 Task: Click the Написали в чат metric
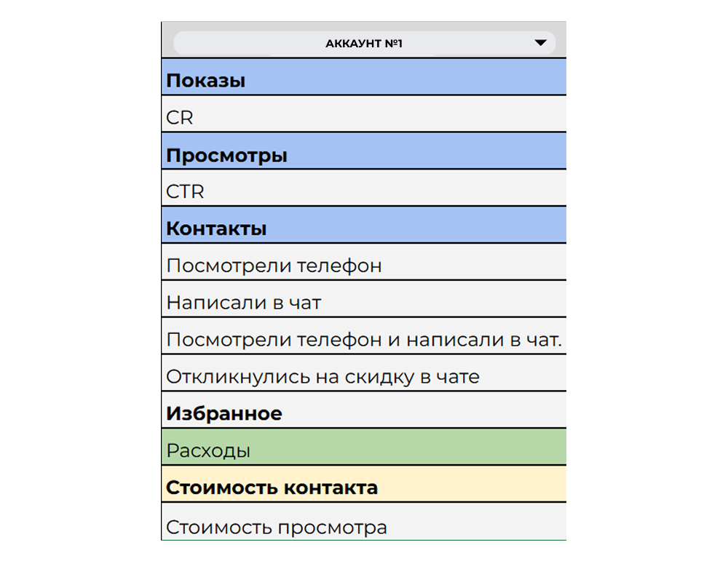[364, 301]
